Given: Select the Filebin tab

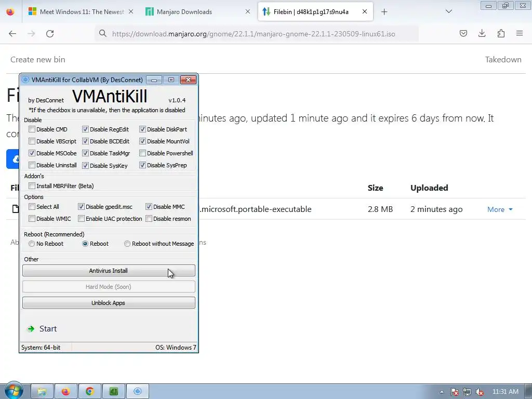Looking at the screenshot, I should click(315, 12).
